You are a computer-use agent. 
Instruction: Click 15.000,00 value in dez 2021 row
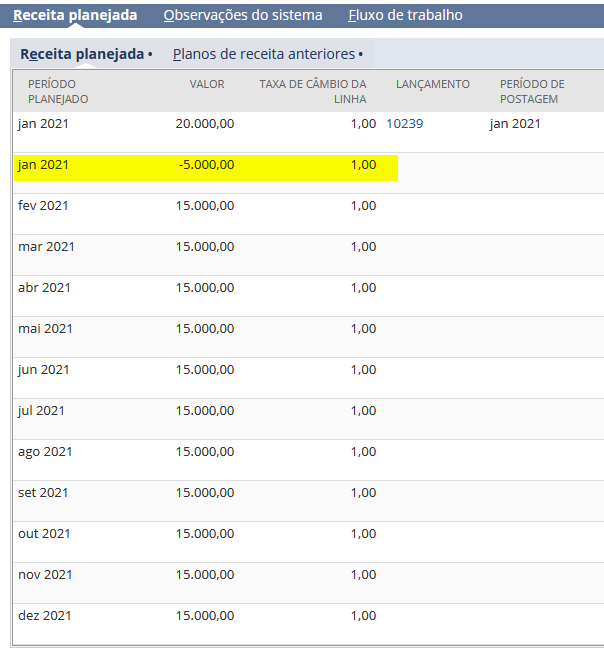(x=205, y=616)
